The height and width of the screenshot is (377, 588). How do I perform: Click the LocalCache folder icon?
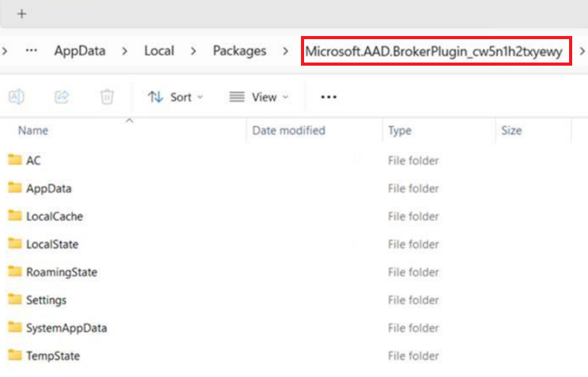click(x=15, y=215)
